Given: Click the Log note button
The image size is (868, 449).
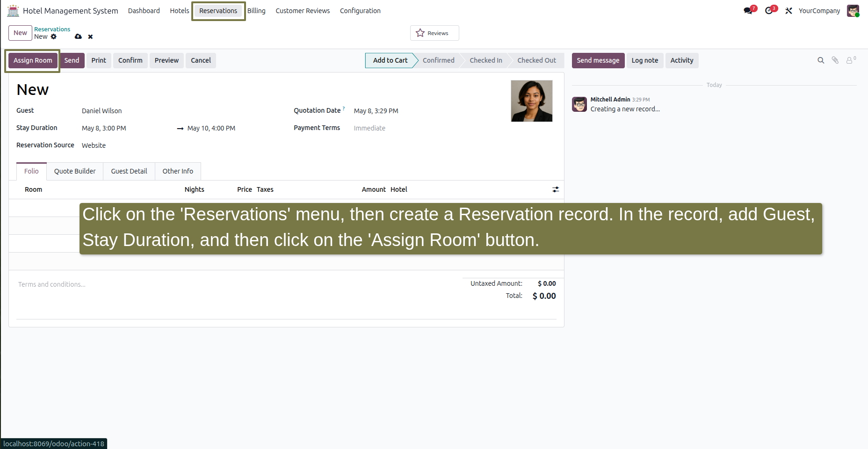Looking at the screenshot, I should pyautogui.click(x=645, y=60).
